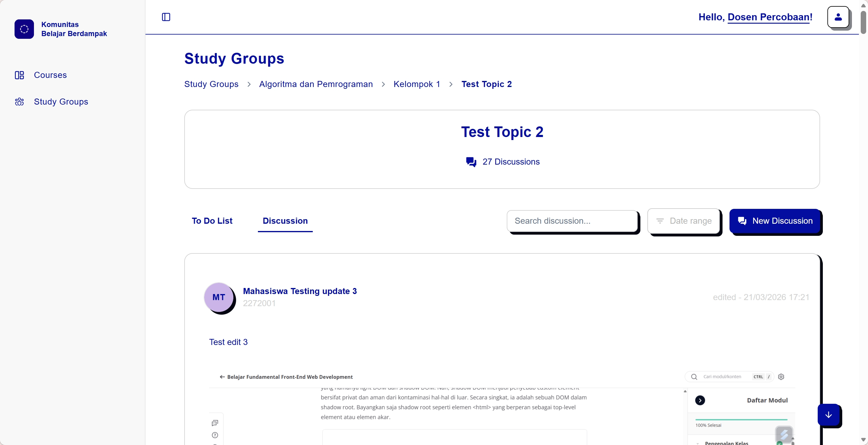
Task: Toggle the sidebar panel icon
Action: point(166,17)
